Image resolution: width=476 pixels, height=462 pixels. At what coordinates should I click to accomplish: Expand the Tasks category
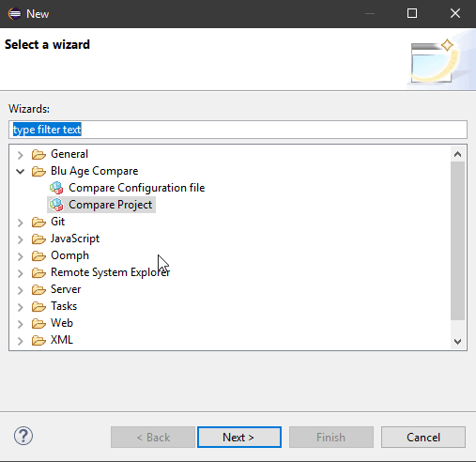tap(21, 307)
